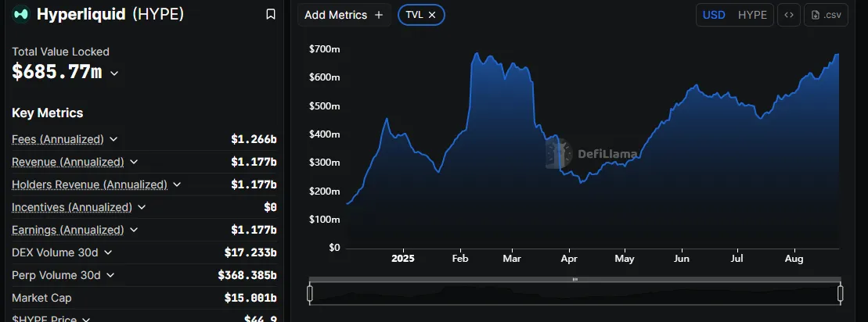Image resolution: width=868 pixels, height=322 pixels.
Task: Expand DEX Volume 30d breakdown
Action: (x=108, y=252)
